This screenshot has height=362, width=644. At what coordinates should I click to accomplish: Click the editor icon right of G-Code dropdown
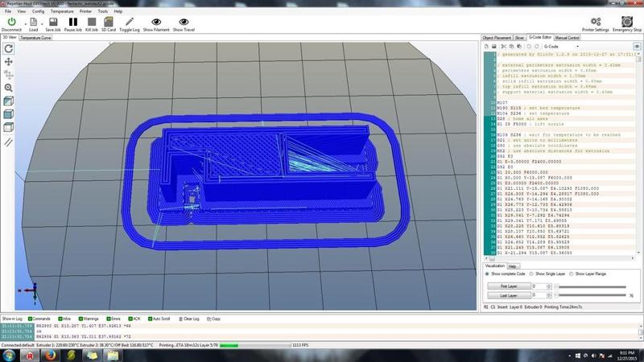[x=637, y=47]
